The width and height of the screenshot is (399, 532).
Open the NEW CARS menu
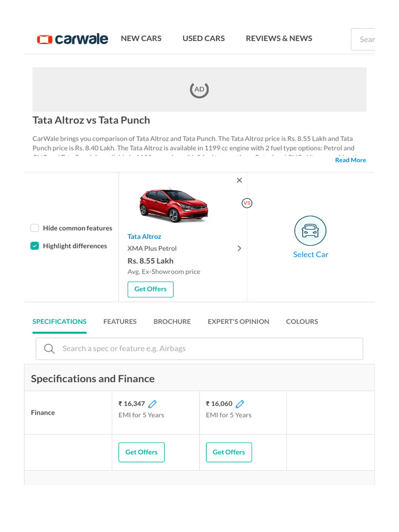141,38
